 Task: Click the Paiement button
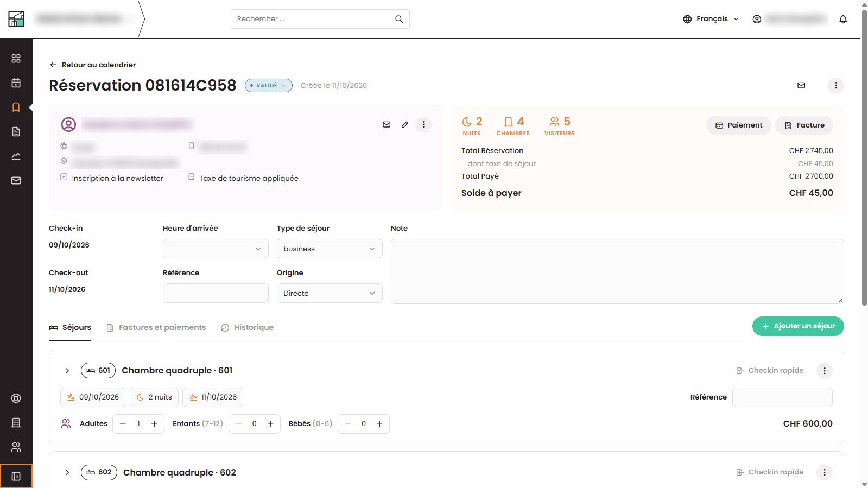739,125
